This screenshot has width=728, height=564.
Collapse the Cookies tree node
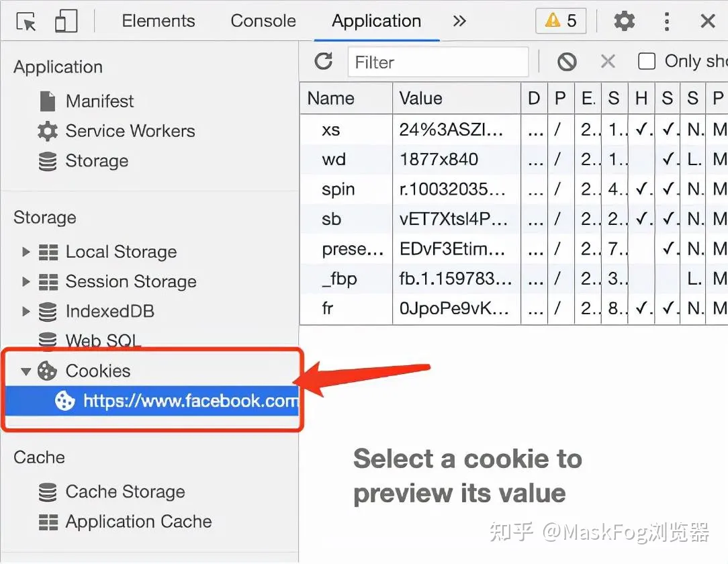click(x=26, y=371)
